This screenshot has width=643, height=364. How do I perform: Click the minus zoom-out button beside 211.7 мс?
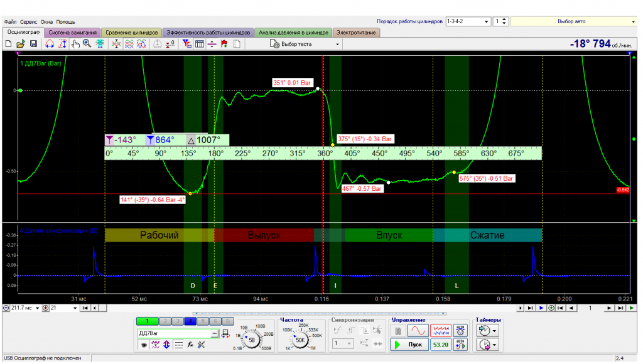point(6,308)
